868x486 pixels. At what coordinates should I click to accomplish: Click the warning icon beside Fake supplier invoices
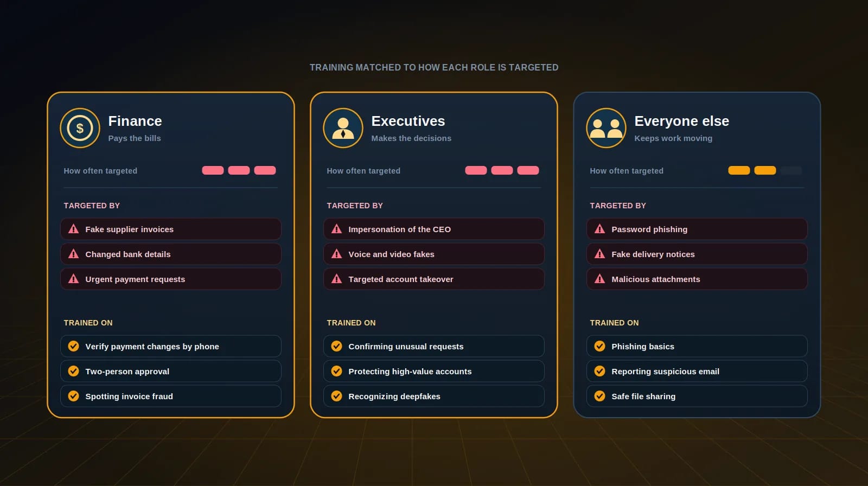coord(73,229)
